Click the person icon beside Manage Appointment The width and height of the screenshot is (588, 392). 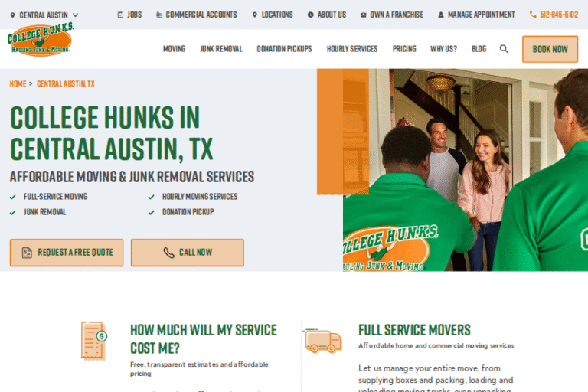(x=441, y=15)
